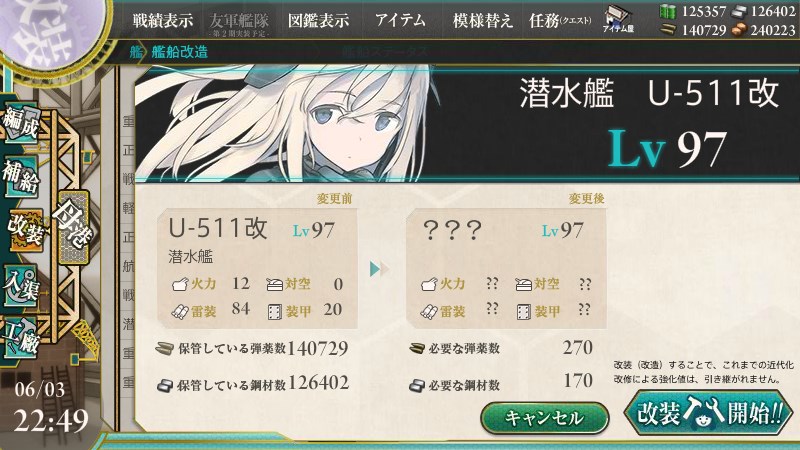The width and height of the screenshot is (800, 450).
Task: Click the U-511改 character portrait banner
Action: pyautogui.click(x=467, y=123)
